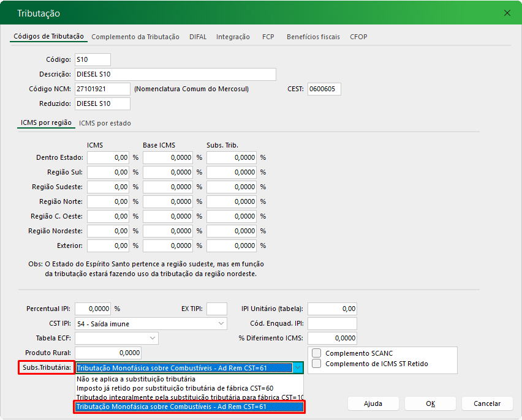Edit the % Diferimento ICMS field
This screenshot has width=522, height=420.
pos(332,338)
